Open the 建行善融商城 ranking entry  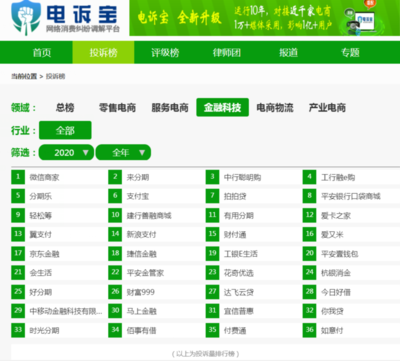pyautogui.click(x=149, y=216)
